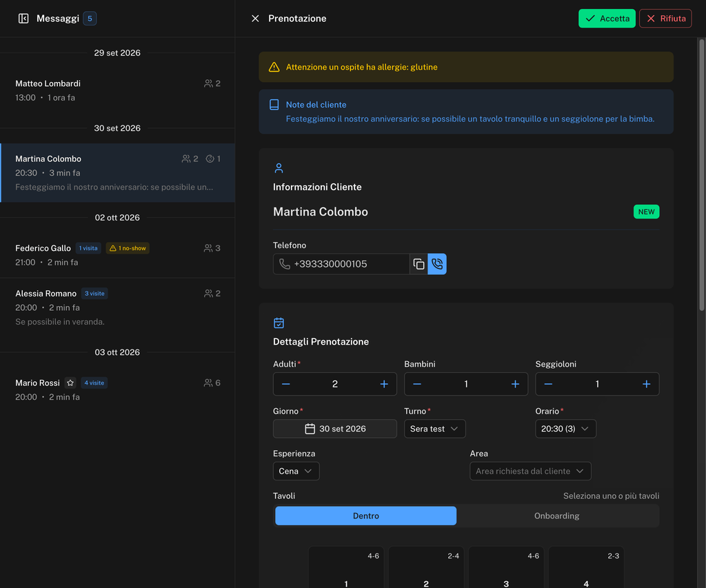The height and width of the screenshot is (588, 706).
Task: Click the vertical scrollbar of the reservation panel
Action: pyautogui.click(x=701, y=175)
